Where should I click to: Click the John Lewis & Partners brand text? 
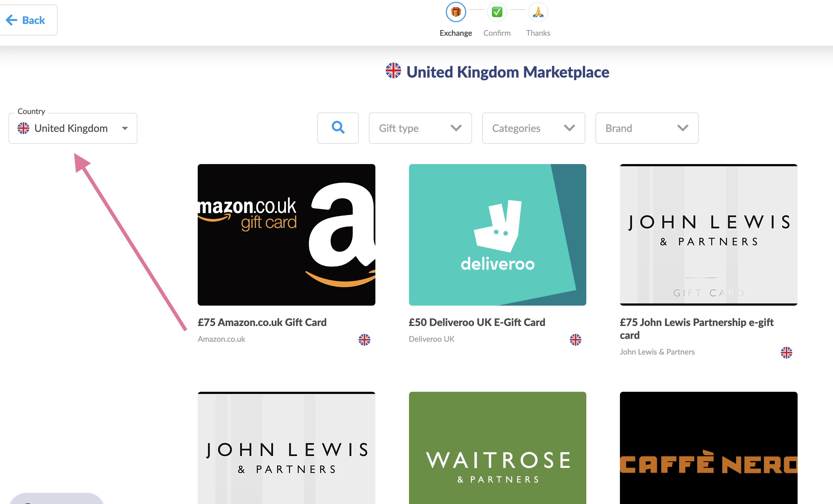[x=657, y=352]
